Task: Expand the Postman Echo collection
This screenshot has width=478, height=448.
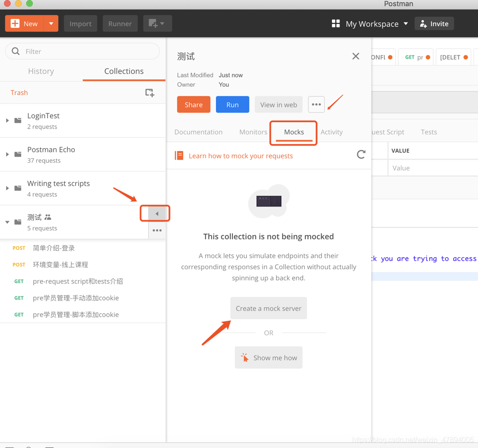Action: pos(7,154)
